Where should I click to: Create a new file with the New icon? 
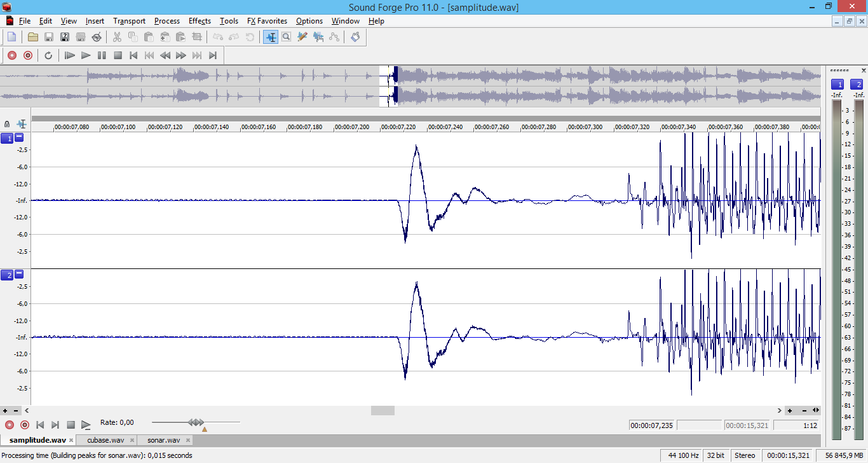coord(11,37)
